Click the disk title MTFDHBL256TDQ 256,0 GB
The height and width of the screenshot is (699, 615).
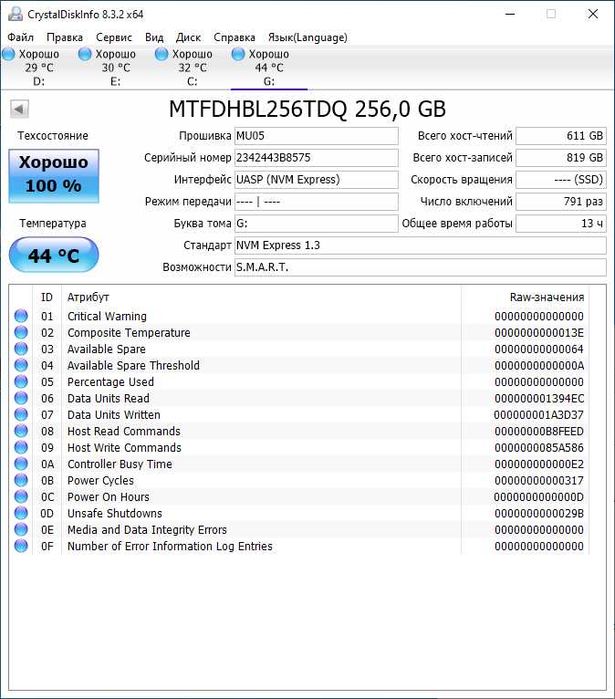(x=308, y=109)
